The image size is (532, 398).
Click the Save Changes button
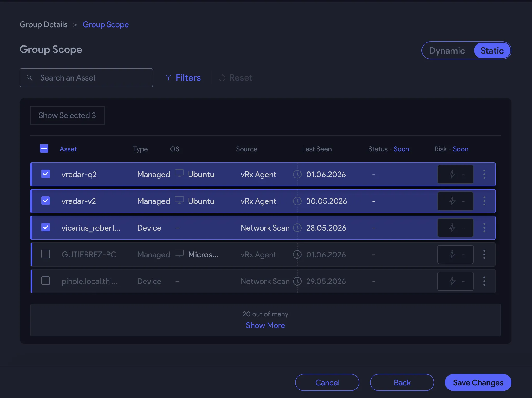point(478,382)
